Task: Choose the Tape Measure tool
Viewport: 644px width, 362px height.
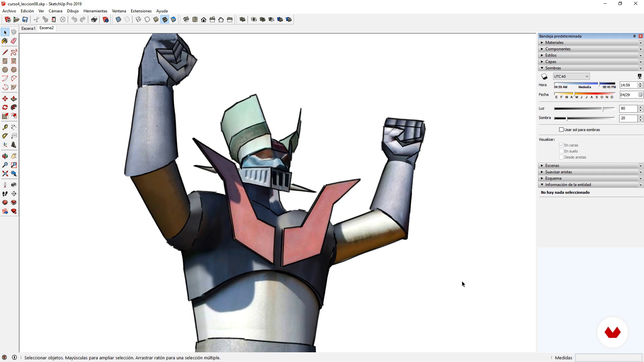Action: (x=5, y=127)
